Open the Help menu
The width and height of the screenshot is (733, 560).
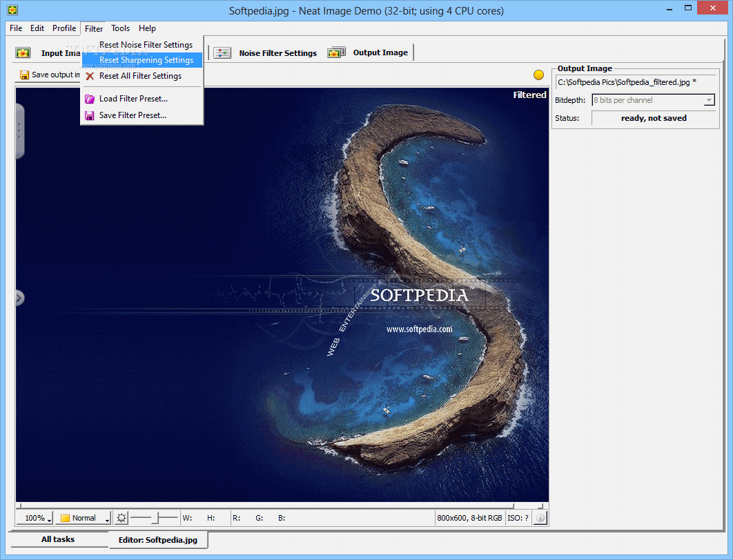coord(147,28)
